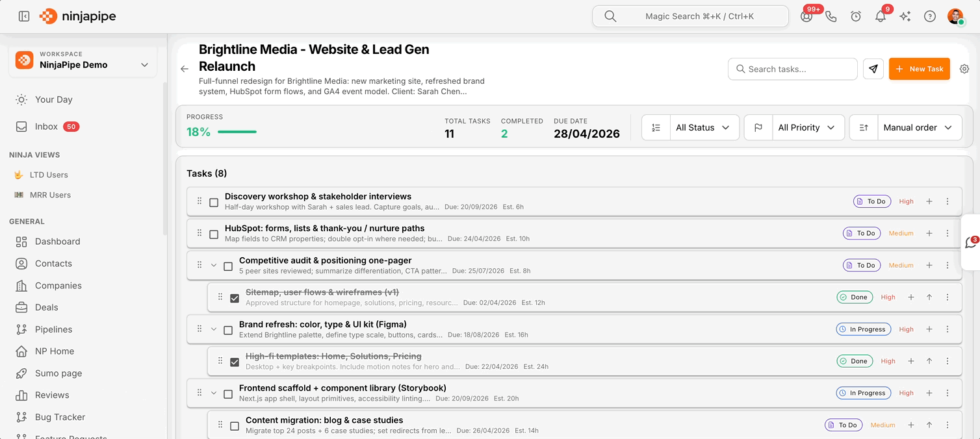The image size is (980, 439).
Task: Open notifications bell icon
Action: pos(881,17)
